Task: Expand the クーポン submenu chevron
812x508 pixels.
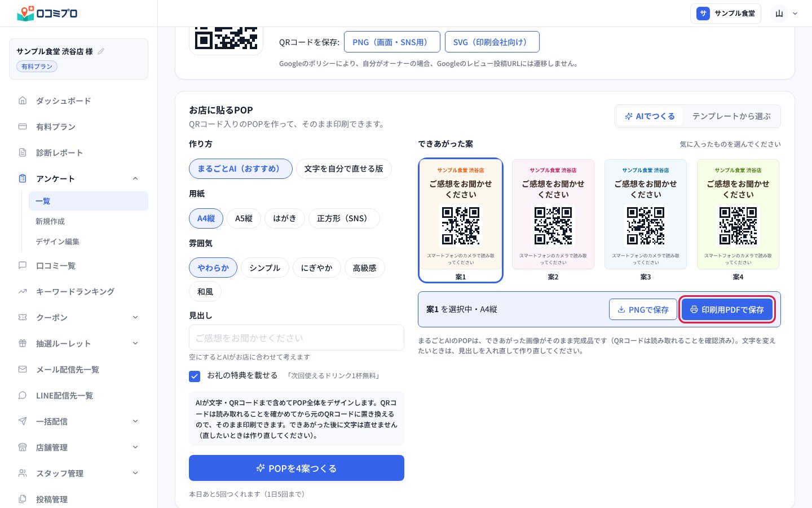Action: point(135,317)
